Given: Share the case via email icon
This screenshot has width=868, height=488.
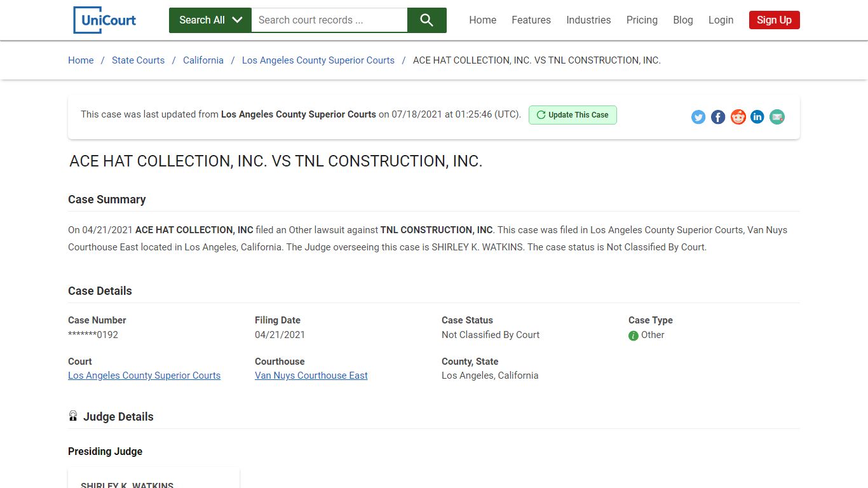Looking at the screenshot, I should point(777,117).
